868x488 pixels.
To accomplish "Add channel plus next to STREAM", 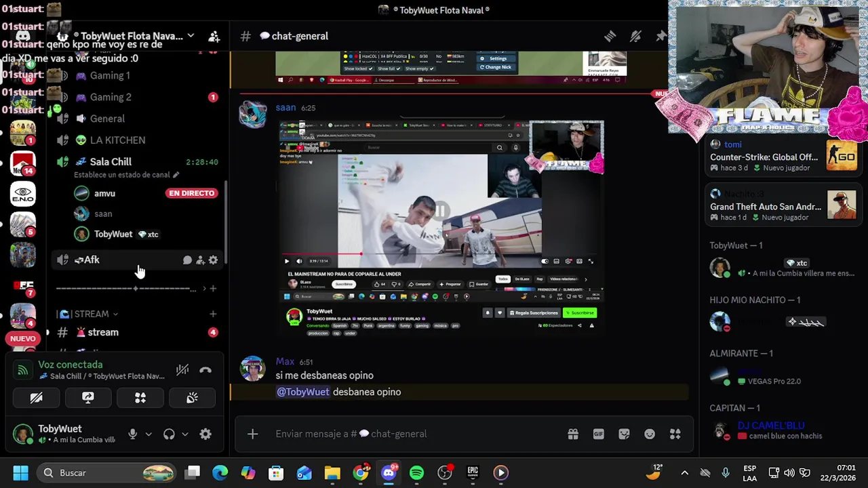I will click(213, 314).
